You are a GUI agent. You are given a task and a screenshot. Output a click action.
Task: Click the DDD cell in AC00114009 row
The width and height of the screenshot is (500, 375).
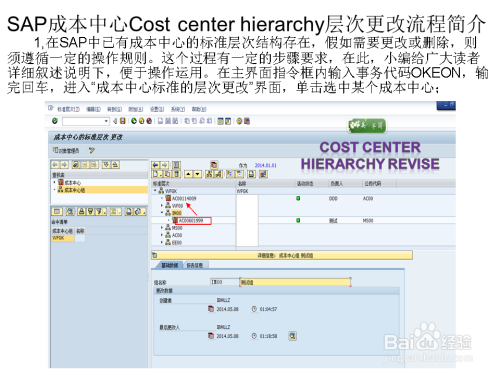coord(333,198)
